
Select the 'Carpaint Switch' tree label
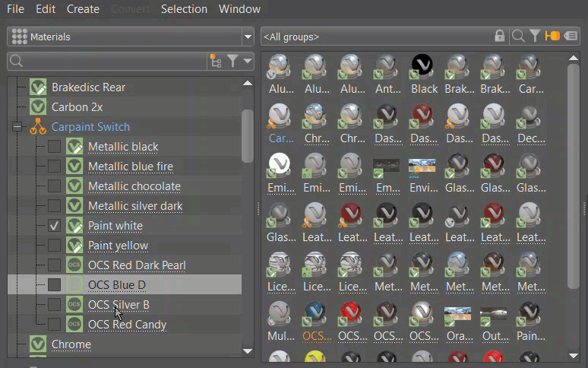(x=90, y=127)
